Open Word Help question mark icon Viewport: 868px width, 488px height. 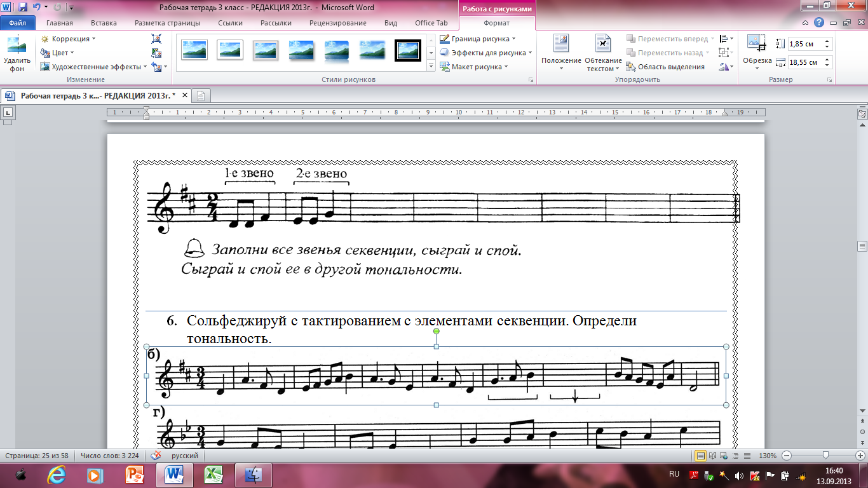tap(819, 23)
